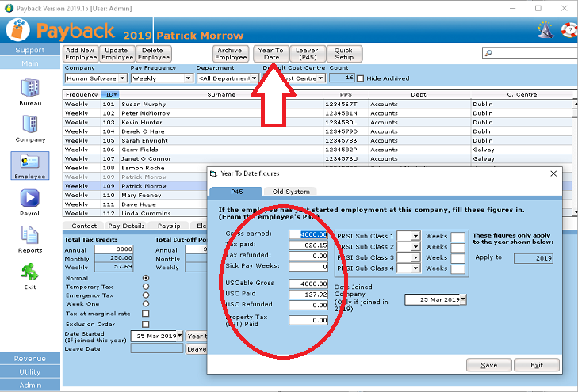Click the Exit running-man icon
This screenshot has width=578, height=392.
[30, 272]
